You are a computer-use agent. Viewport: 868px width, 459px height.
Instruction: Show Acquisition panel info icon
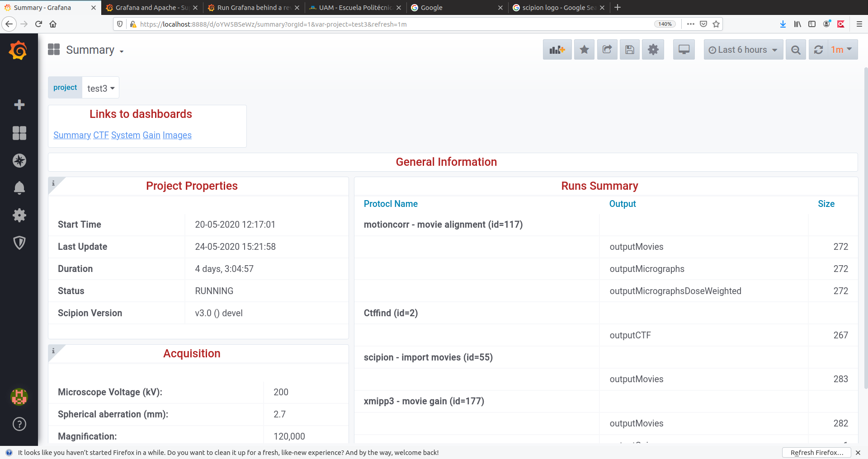(x=53, y=351)
